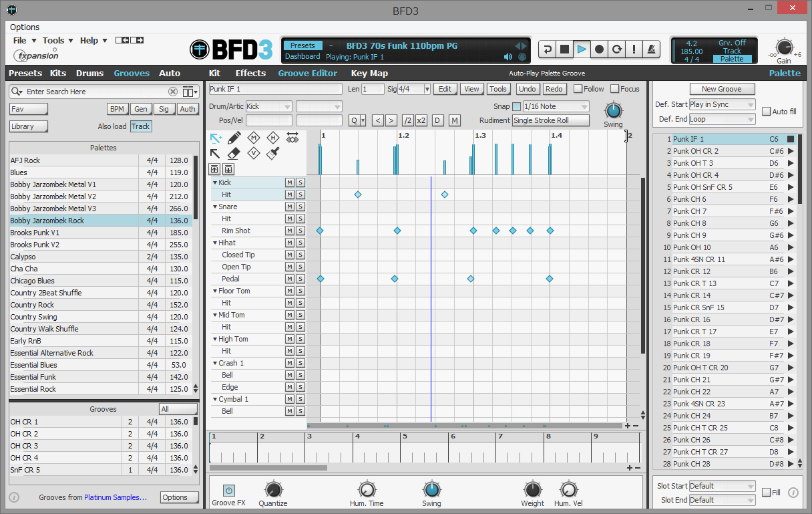This screenshot has height=514, width=812.
Task: Open the Grooves All filter dropdown
Action: pyautogui.click(x=178, y=409)
